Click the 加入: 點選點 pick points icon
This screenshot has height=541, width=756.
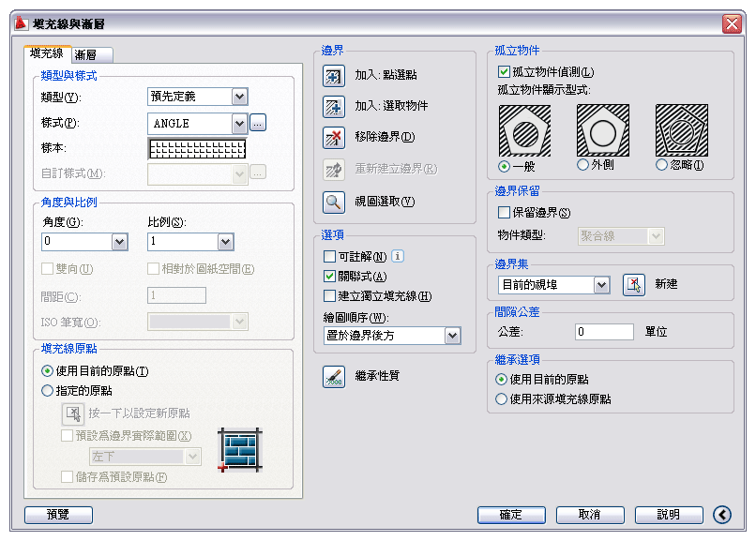(x=334, y=76)
